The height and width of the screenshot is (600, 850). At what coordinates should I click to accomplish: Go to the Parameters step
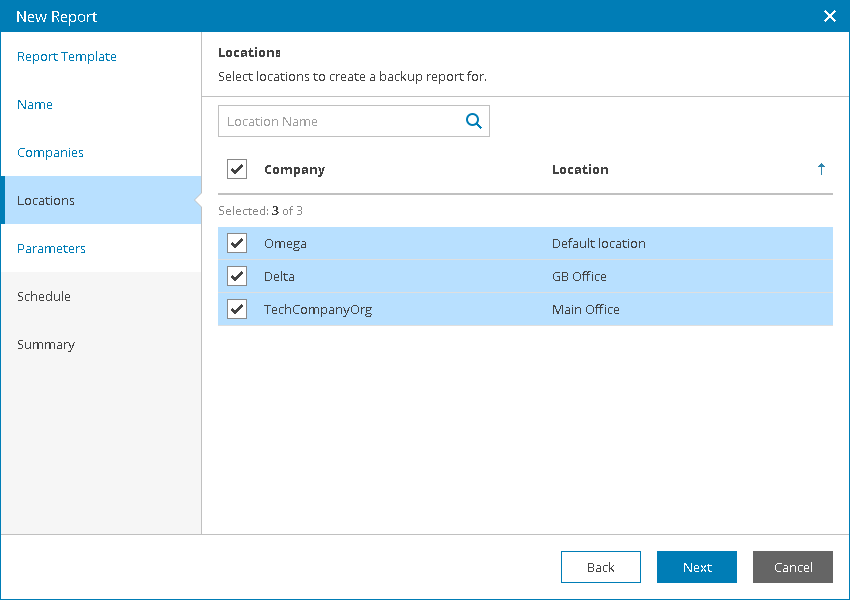point(51,248)
